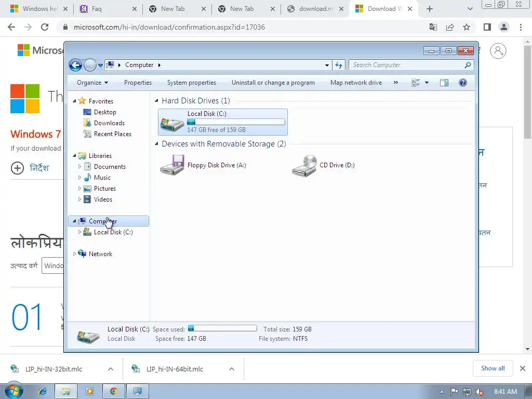The height and width of the screenshot is (399, 532).
Task: Expand the Network tree arrow
Action: point(75,254)
